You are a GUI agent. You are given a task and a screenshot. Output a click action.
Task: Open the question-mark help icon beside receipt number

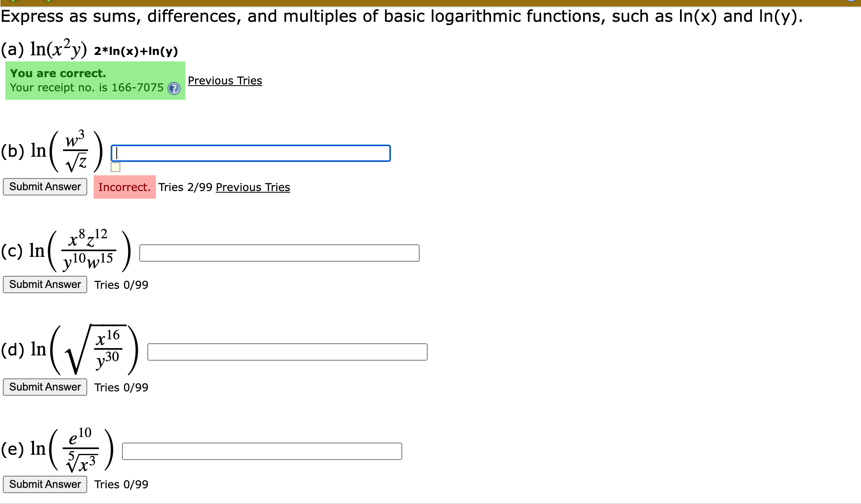174,88
